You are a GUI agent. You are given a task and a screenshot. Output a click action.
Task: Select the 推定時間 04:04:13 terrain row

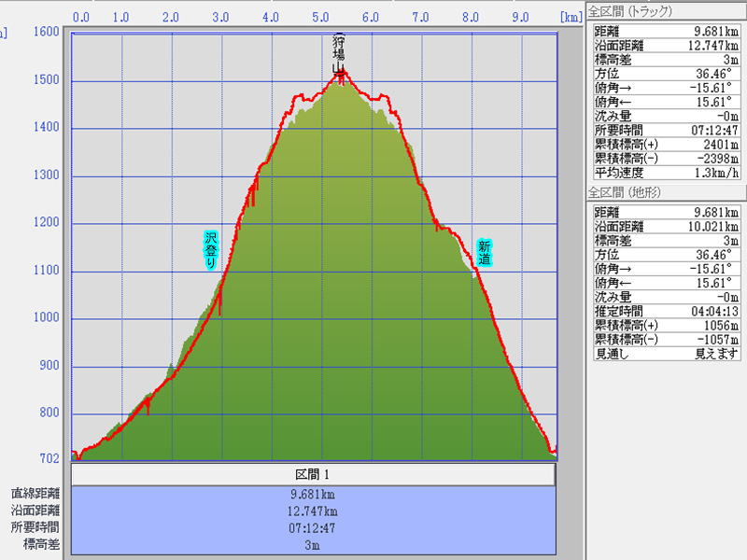tap(667, 312)
